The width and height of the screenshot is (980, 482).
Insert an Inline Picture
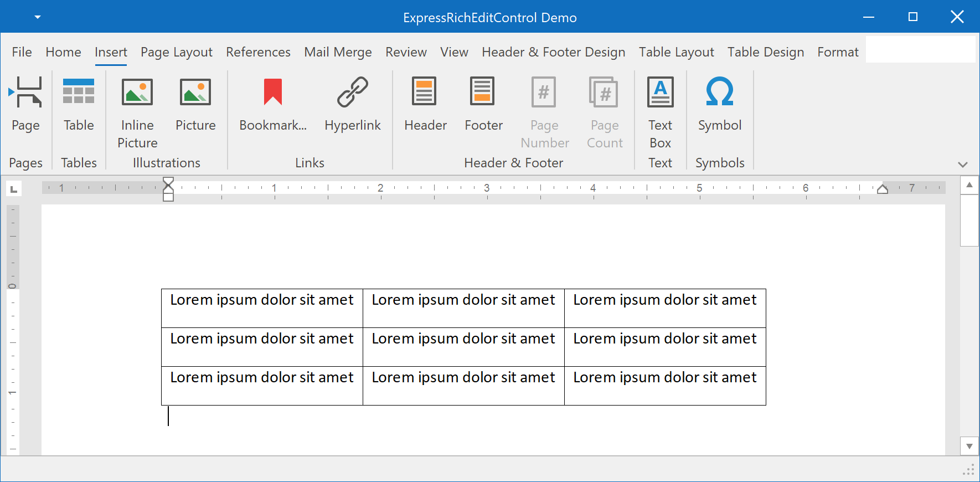(137, 92)
